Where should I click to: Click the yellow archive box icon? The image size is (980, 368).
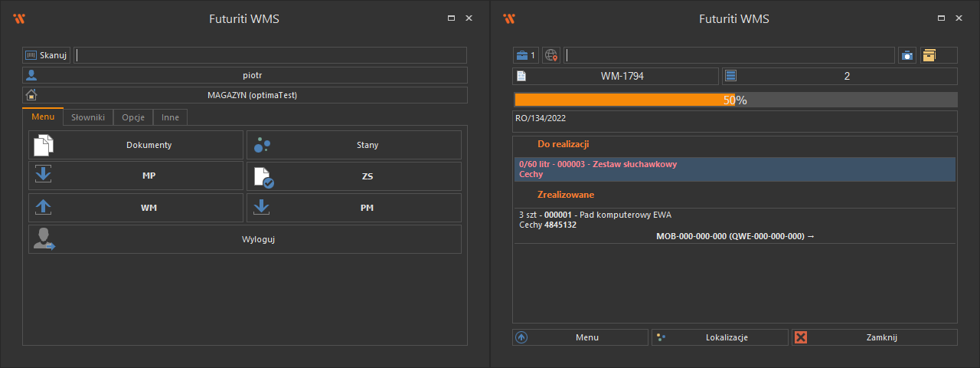point(929,55)
